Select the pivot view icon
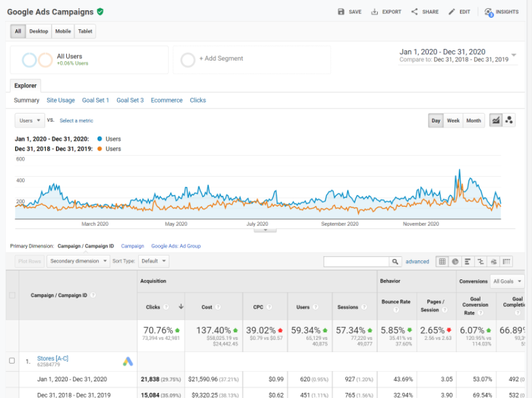 (507, 262)
